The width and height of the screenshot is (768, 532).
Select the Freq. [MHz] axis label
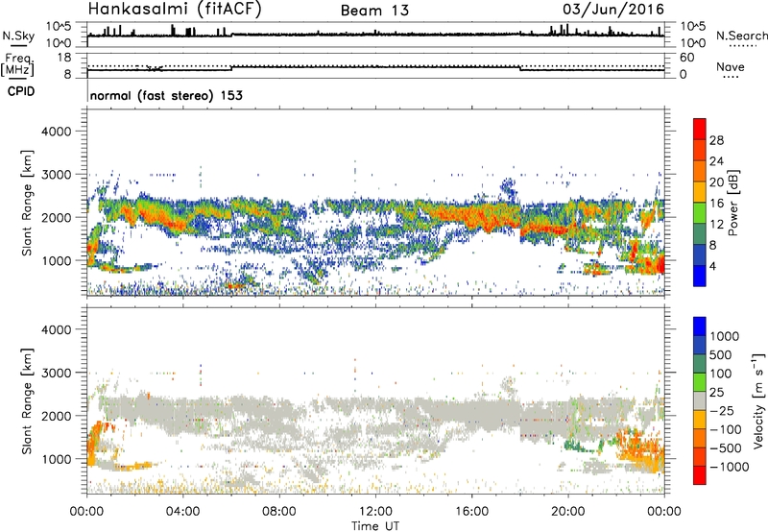coord(18,65)
